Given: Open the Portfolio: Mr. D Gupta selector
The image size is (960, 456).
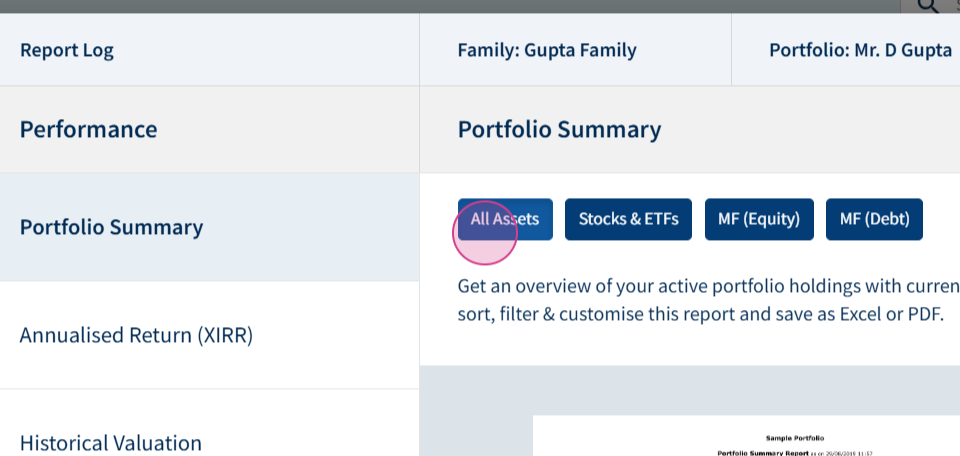Looking at the screenshot, I should 860,50.
